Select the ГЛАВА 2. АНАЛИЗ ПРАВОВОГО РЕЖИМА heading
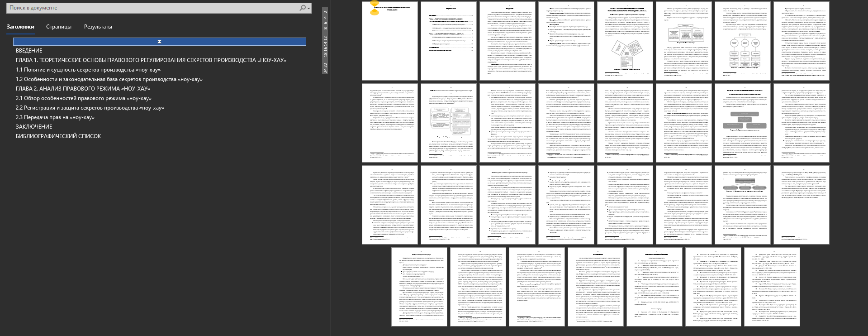Screen dimensions: 868x336 (x=83, y=89)
